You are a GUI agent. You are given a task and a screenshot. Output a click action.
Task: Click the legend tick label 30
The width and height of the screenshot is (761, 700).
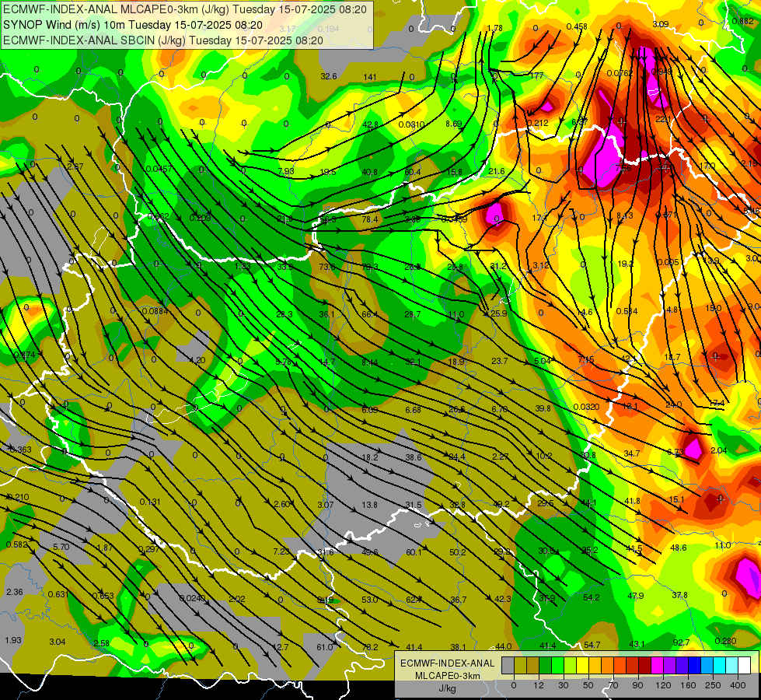[x=563, y=685]
